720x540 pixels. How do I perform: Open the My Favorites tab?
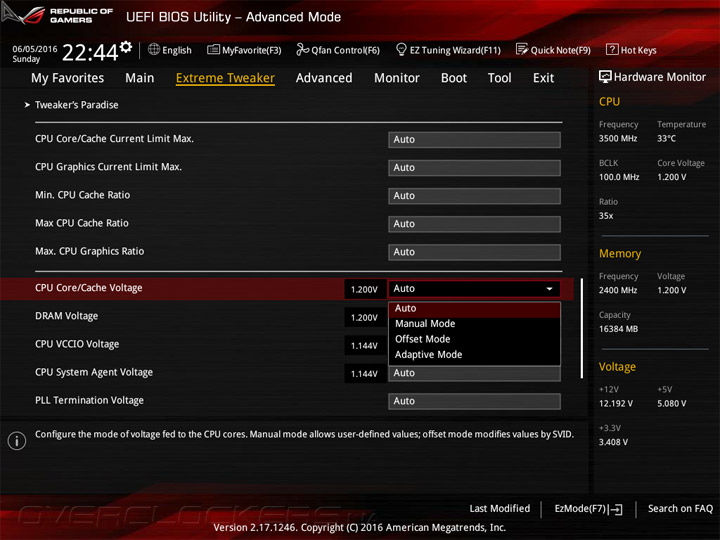pyautogui.click(x=68, y=78)
